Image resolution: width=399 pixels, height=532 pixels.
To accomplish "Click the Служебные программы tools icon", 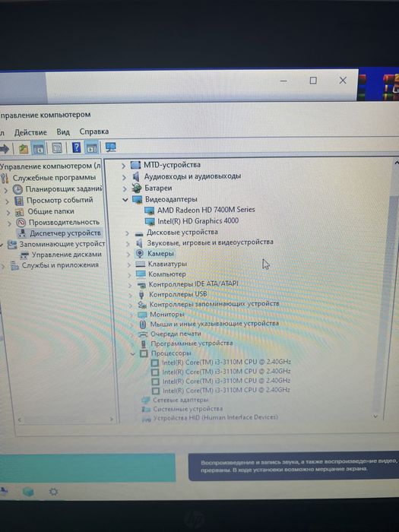I will point(5,178).
